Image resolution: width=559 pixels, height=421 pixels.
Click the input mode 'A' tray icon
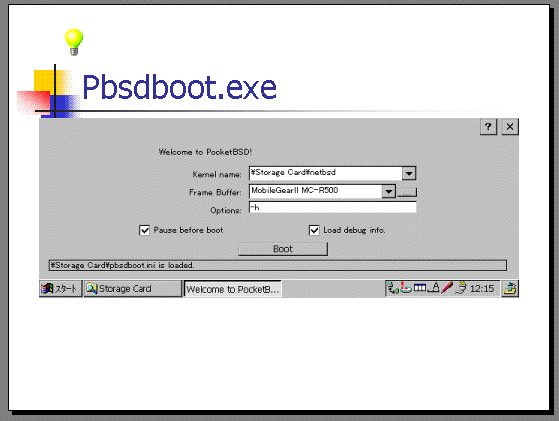434,287
